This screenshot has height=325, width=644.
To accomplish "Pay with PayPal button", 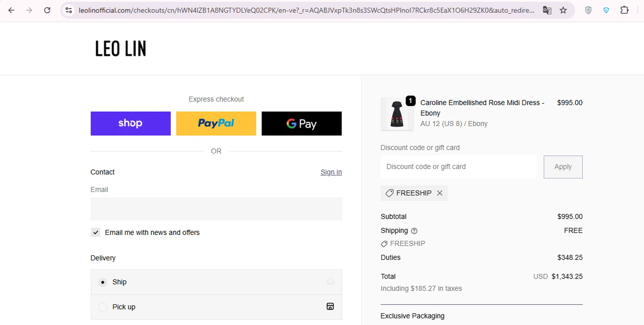I will coord(216,123).
